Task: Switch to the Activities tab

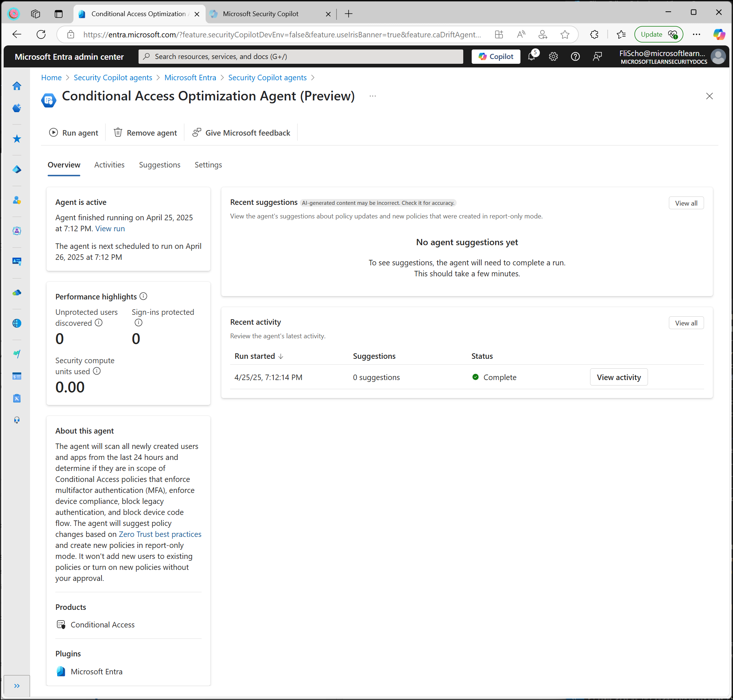Action: point(109,165)
